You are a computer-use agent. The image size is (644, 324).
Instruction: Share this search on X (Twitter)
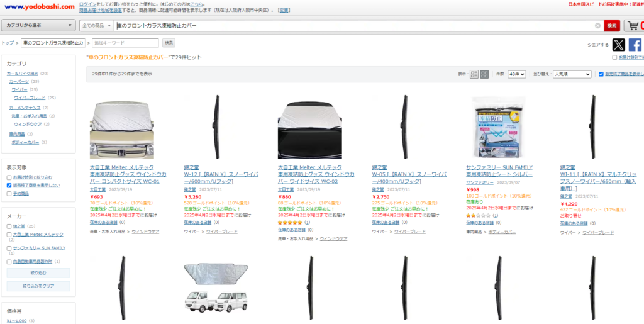coord(619,45)
